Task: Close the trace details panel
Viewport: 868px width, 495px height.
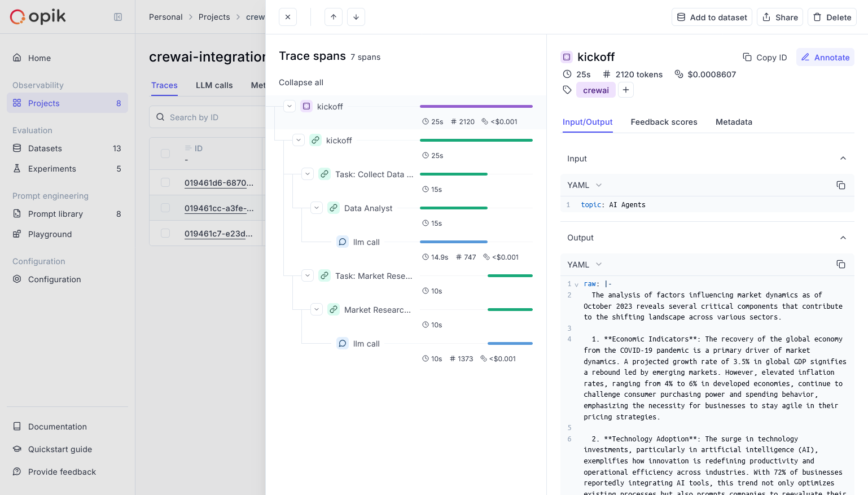Action: (288, 17)
